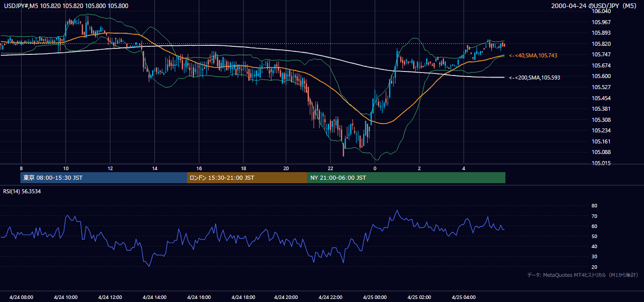Click the NY 21:00-06:00 JST session bar
Viewport: 644px width, 302px height.
click(406, 178)
